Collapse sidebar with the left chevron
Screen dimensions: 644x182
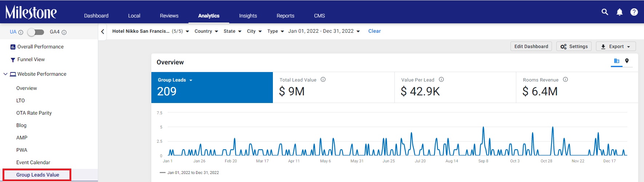point(103,32)
